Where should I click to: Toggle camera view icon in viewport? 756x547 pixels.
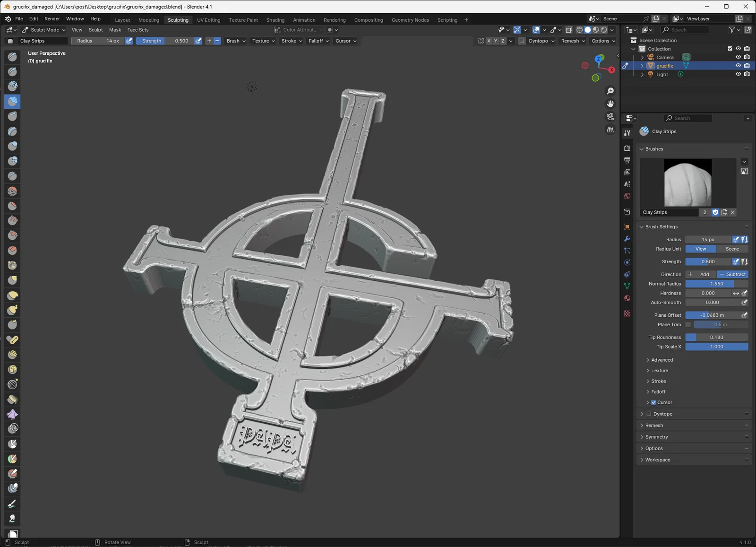[610, 116]
